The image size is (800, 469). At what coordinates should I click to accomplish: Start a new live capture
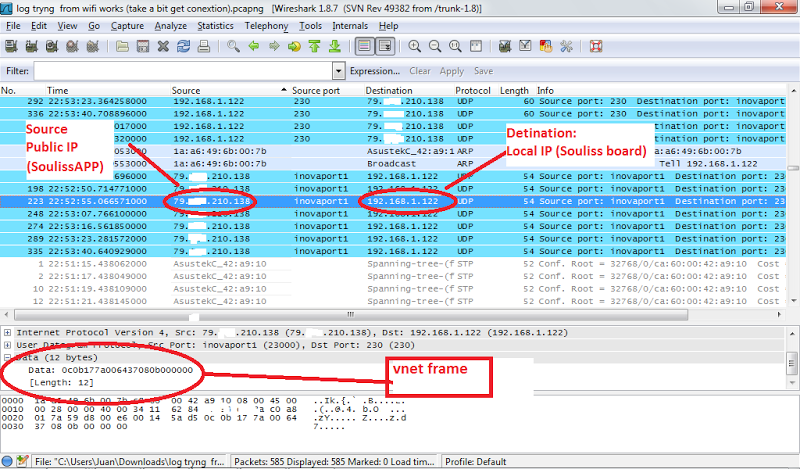click(52, 46)
